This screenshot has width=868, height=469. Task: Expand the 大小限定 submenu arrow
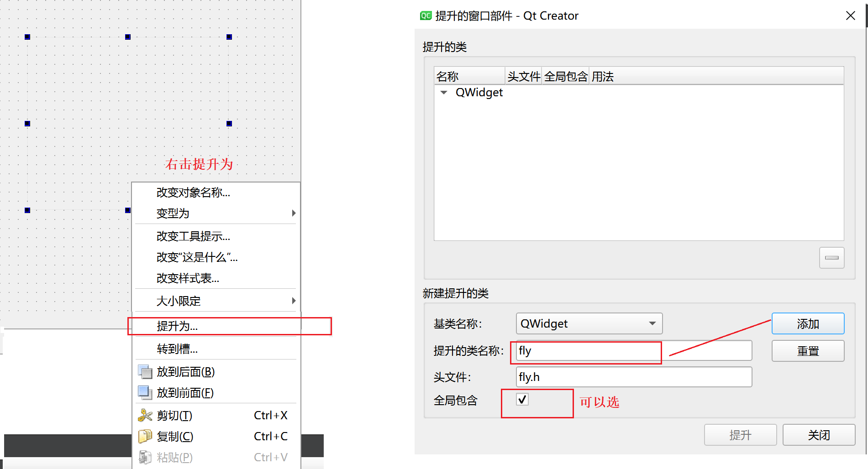(x=294, y=301)
